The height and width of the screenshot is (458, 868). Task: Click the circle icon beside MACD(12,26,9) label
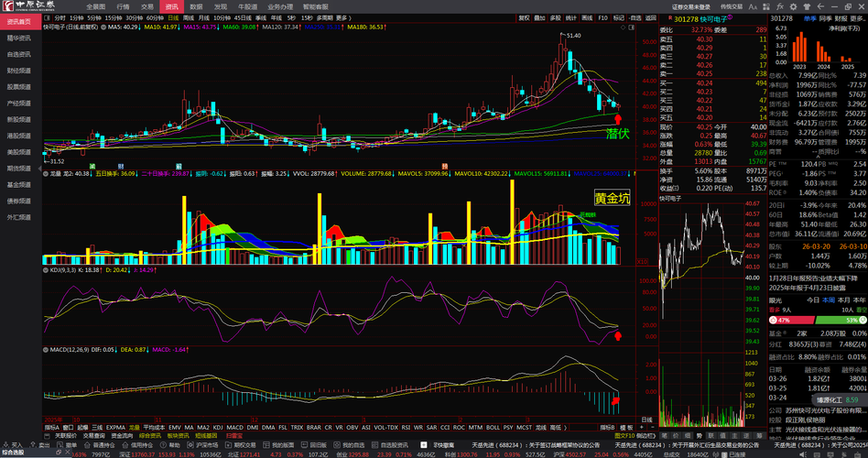click(x=46, y=349)
